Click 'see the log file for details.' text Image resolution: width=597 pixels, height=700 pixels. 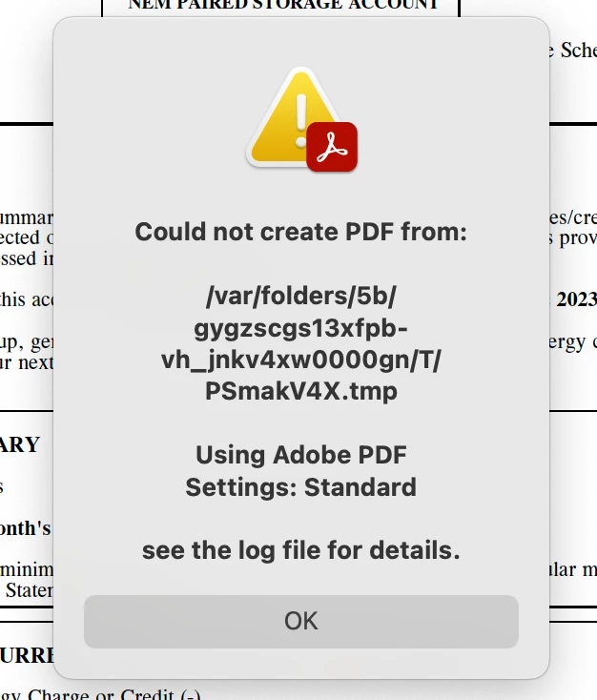click(301, 550)
